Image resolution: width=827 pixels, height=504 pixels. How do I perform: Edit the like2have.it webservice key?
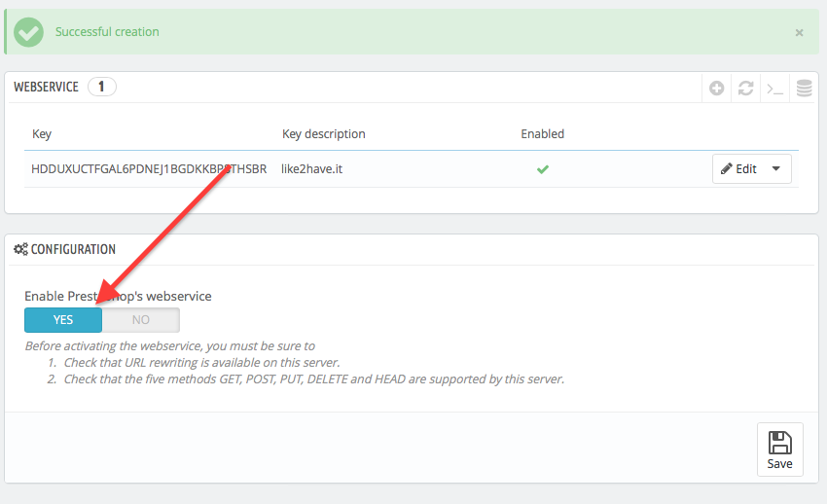tap(738, 169)
